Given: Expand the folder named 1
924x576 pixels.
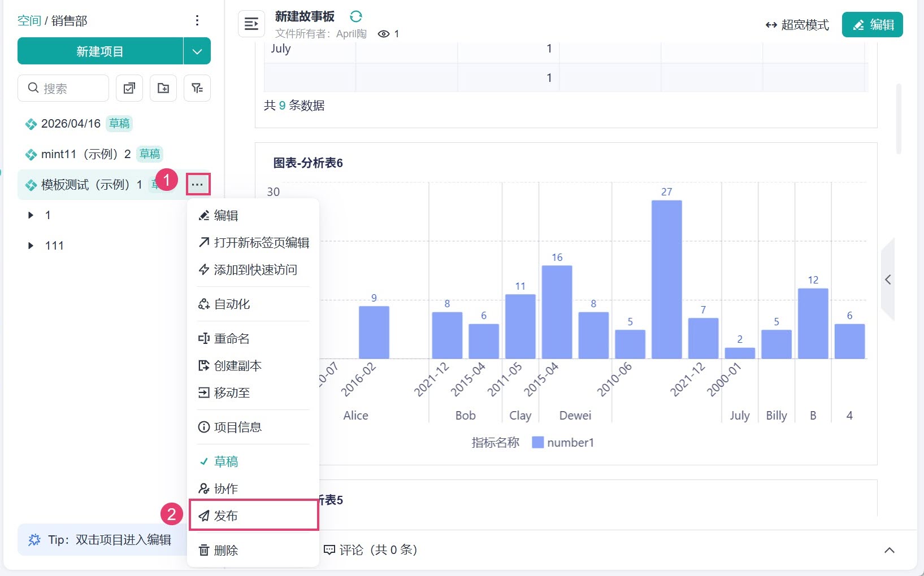Looking at the screenshot, I should 31,215.
